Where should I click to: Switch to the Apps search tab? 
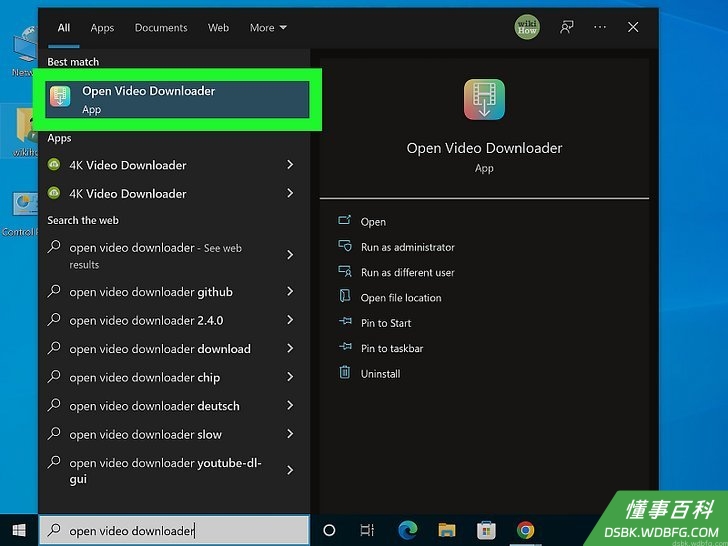pyautogui.click(x=102, y=28)
